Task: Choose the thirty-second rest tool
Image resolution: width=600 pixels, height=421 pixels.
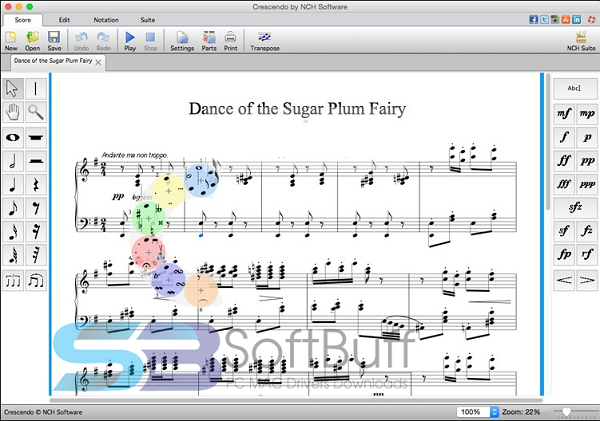Action: (36, 255)
